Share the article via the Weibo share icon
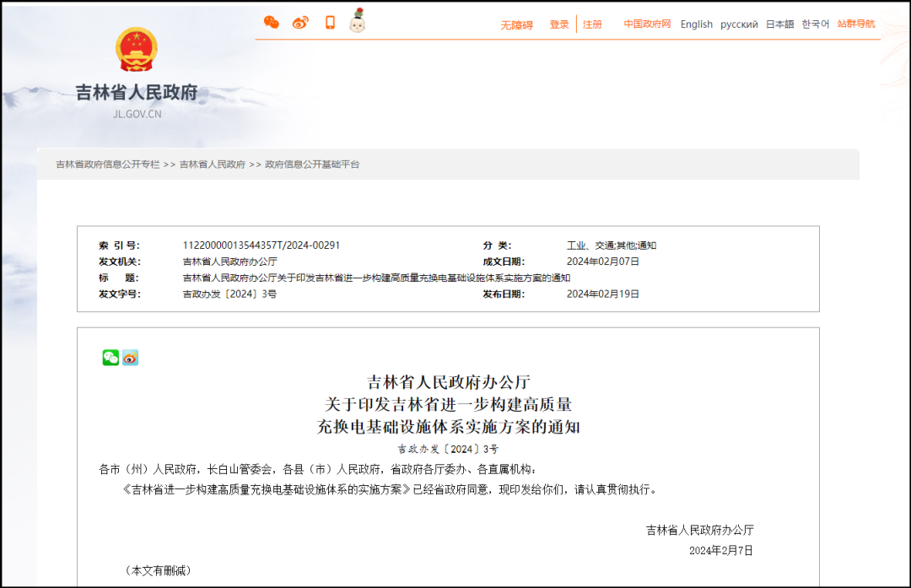The image size is (911, 588). [129, 358]
